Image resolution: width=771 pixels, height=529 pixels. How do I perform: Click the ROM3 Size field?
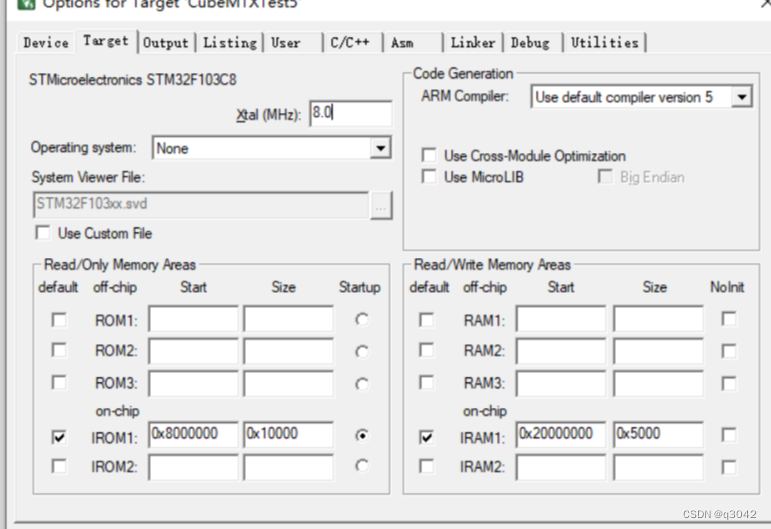coord(288,383)
